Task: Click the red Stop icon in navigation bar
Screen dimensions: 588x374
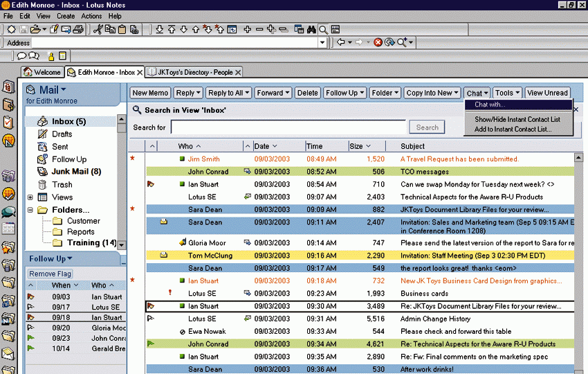Action: pyautogui.click(x=378, y=42)
